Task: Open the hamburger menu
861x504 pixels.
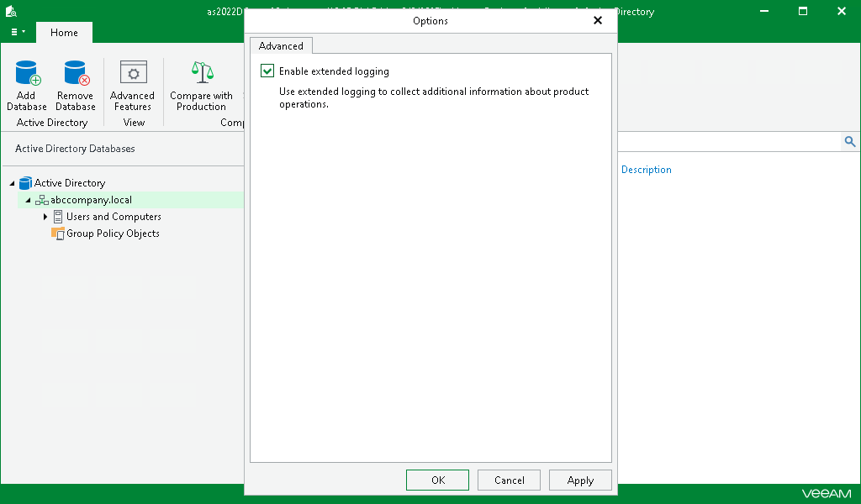Action: (x=14, y=32)
